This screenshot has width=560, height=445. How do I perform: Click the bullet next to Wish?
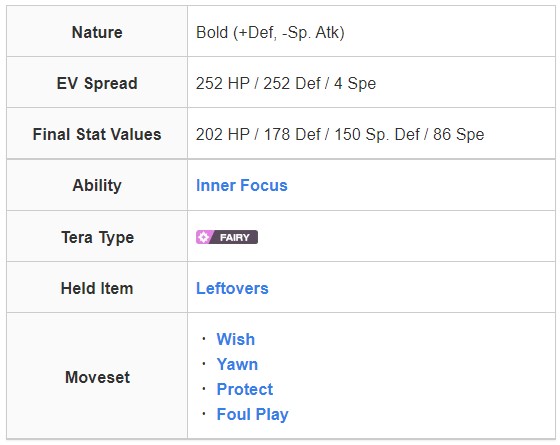204,338
